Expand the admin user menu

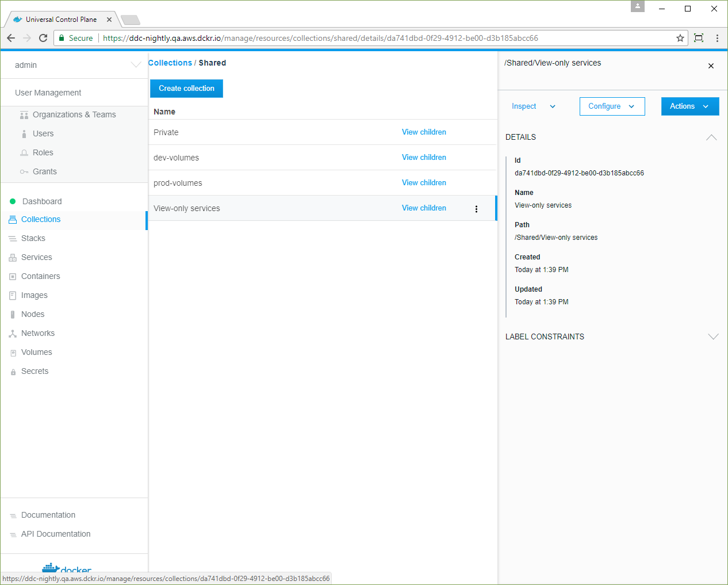(136, 65)
